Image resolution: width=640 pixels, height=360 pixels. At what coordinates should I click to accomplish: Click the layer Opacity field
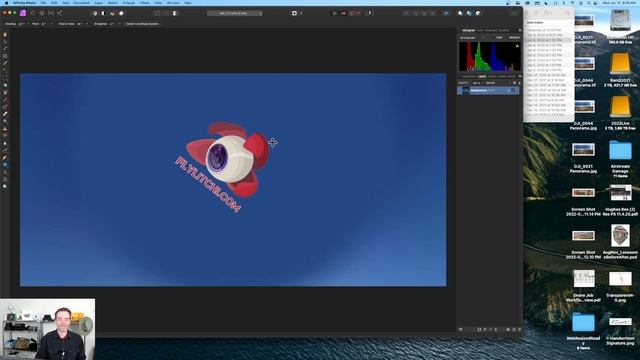[x=476, y=83]
